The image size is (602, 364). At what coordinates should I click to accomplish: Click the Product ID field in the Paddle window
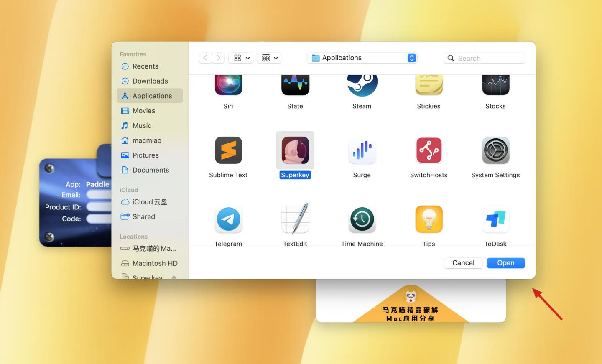pyautogui.click(x=99, y=207)
